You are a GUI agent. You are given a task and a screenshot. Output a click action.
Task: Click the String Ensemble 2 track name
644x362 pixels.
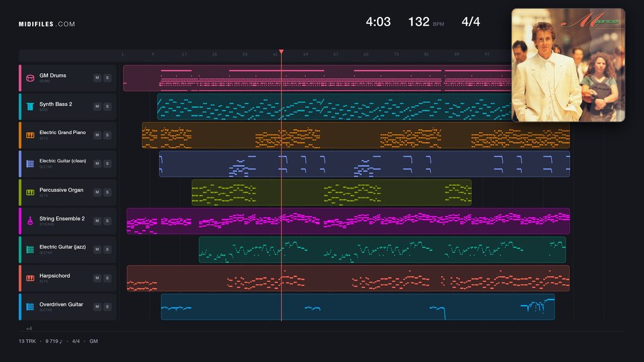point(62,219)
